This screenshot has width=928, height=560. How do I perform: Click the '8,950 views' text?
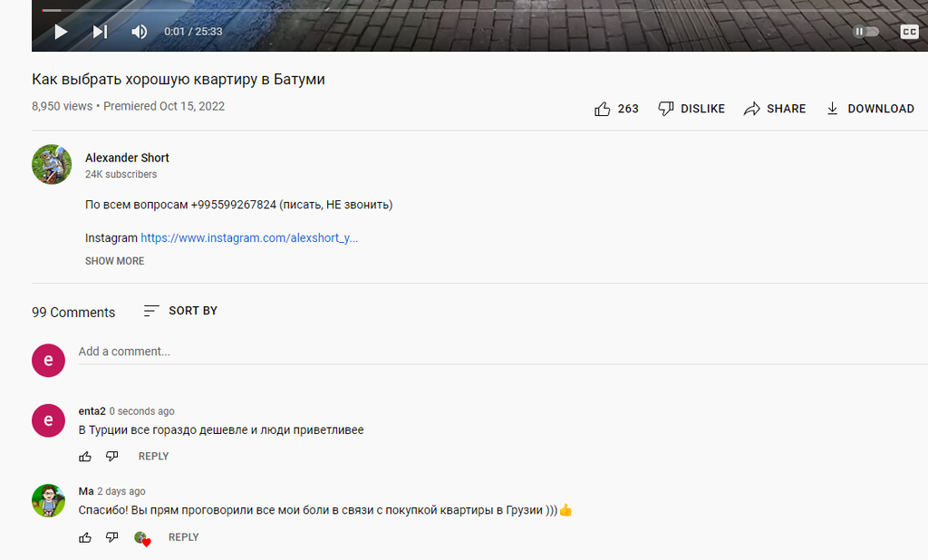click(63, 106)
